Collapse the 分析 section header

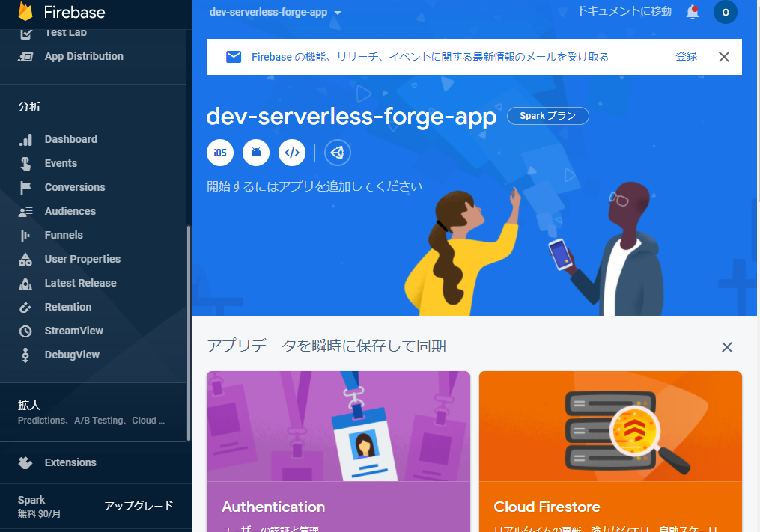[29, 106]
